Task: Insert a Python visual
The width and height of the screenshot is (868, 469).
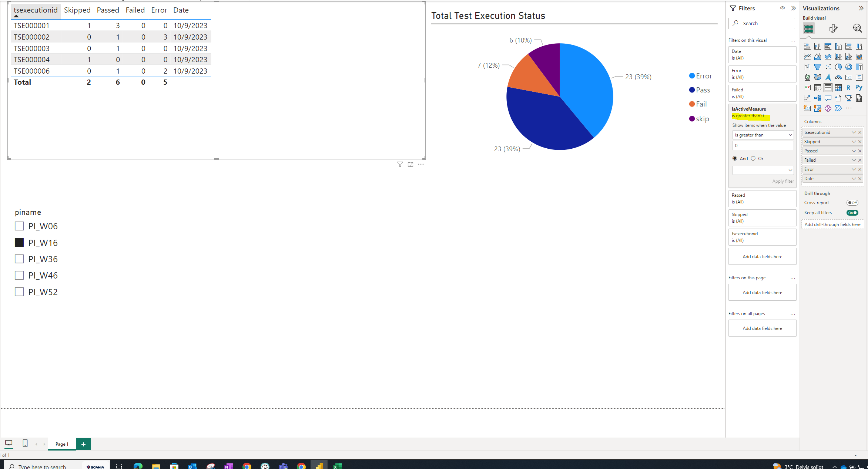Action: click(859, 88)
